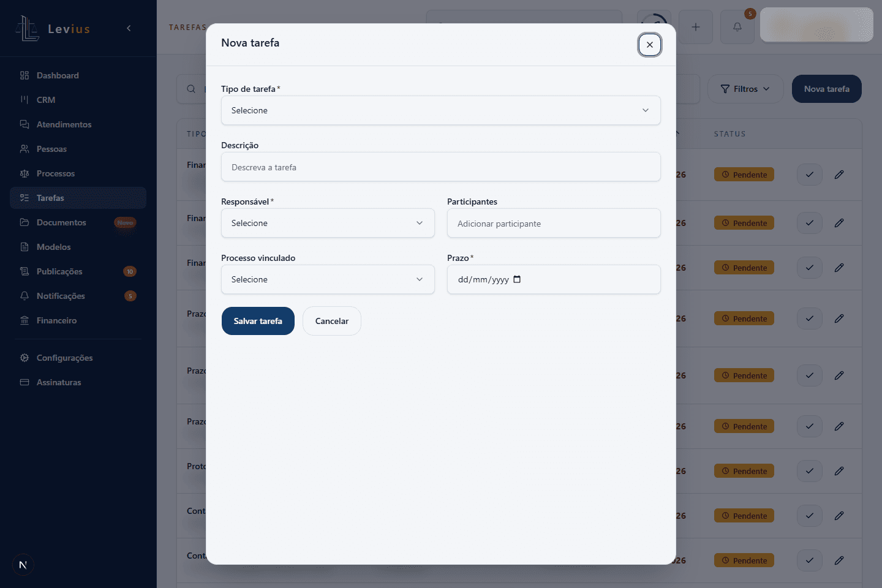The width and height of the screenshot is (882, 588).
Task: Click the Adicionar participante field
Action: pyautogui.click(x=554, y=223)
